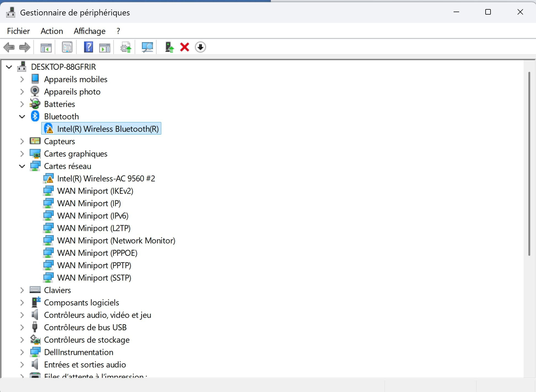Select Intel(R) Wireless Bluetooth(R) device
Image resolution: width=536 pixels, height=392 pixels.
point(108,129)
